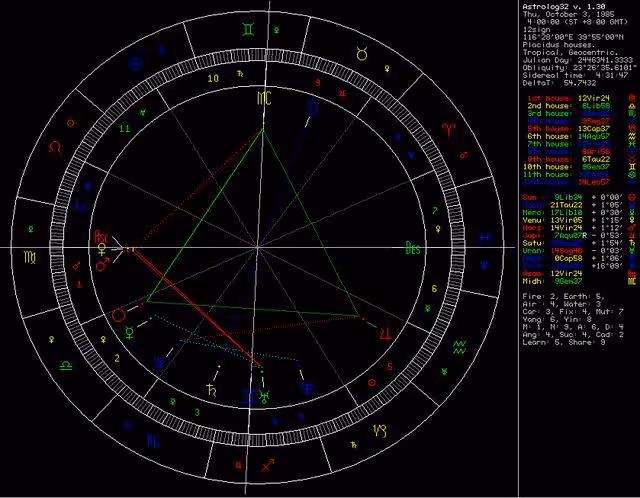The width and height of the screenshot is (640, 498).
Task: Select the red Jupiter glyph in the chart
Action: coord(385,334)
